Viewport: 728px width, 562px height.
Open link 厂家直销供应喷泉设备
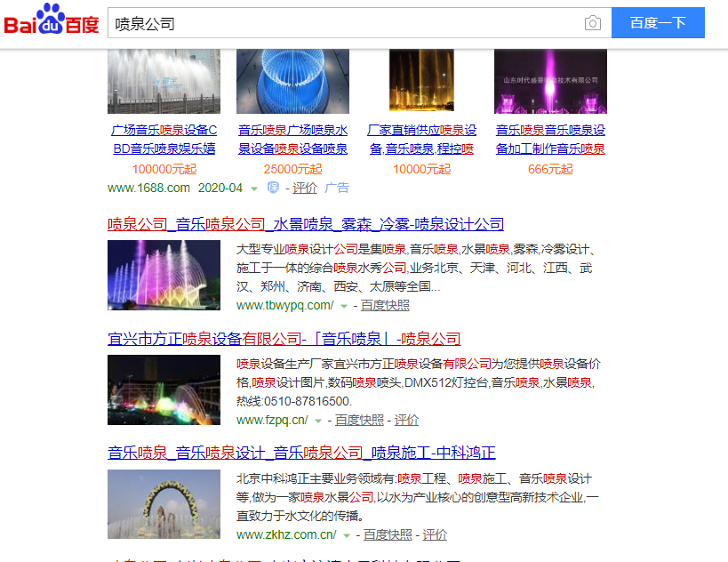[x=421, y=140]
